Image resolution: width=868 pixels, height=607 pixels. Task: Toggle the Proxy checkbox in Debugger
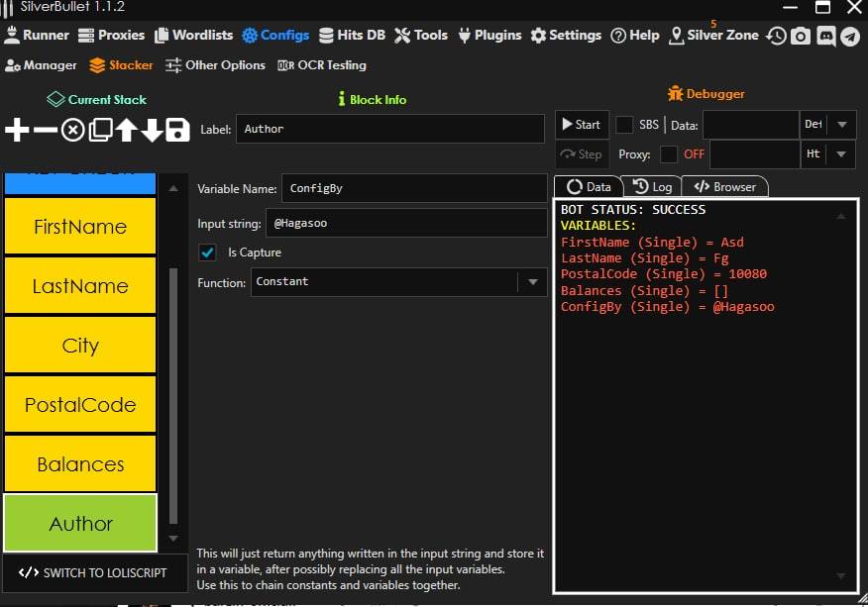(669, 154)
